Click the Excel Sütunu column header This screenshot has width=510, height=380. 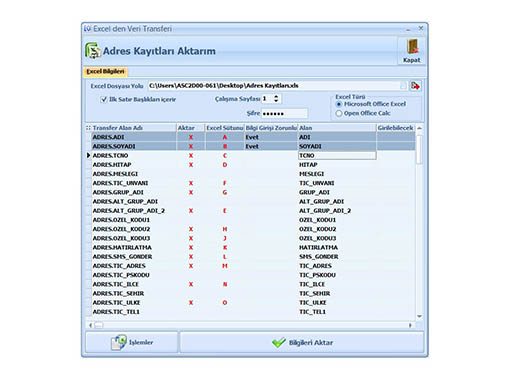[225, 128]
